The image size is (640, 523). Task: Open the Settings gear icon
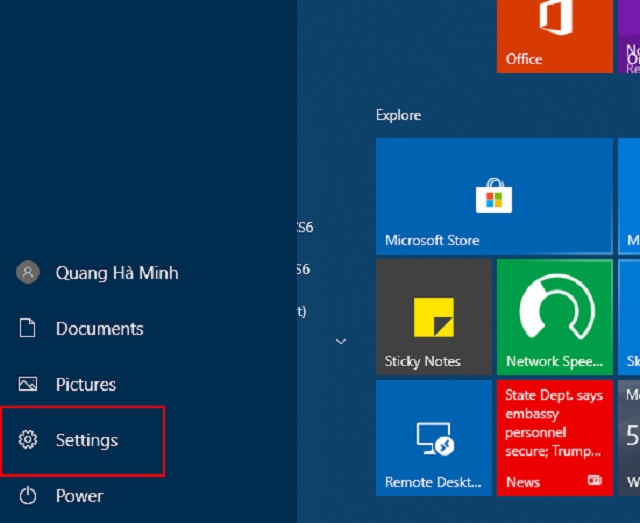point(28,440)
